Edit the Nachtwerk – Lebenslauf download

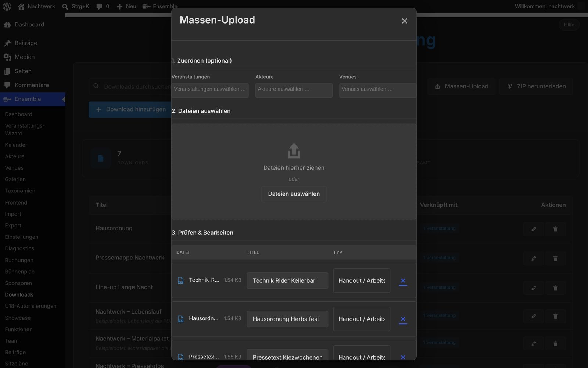[x=534, y=316]
